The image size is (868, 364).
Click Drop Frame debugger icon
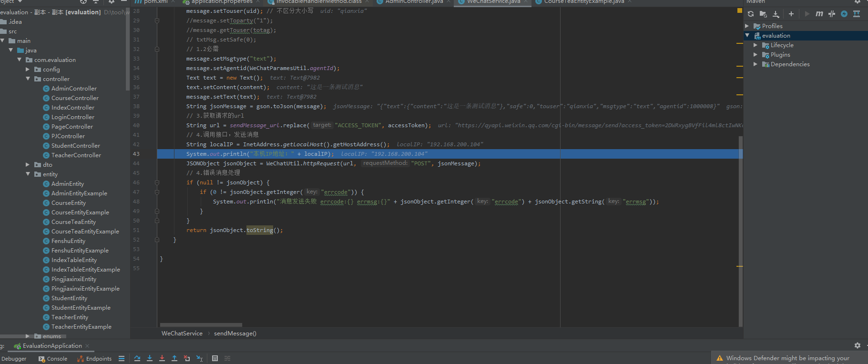[187, 358]
